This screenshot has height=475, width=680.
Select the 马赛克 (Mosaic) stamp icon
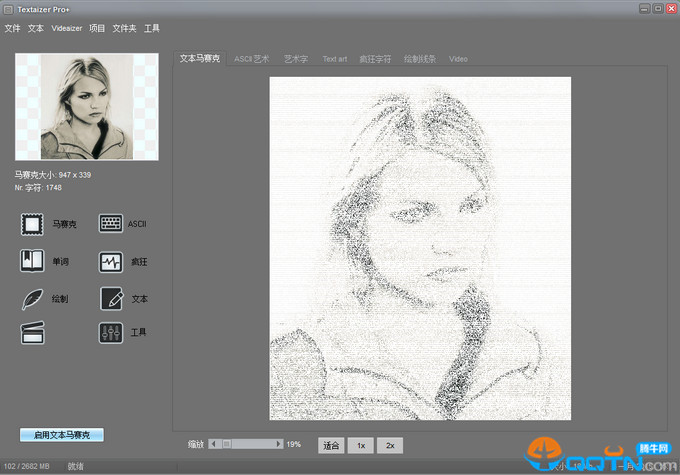[x=33, y=224]
